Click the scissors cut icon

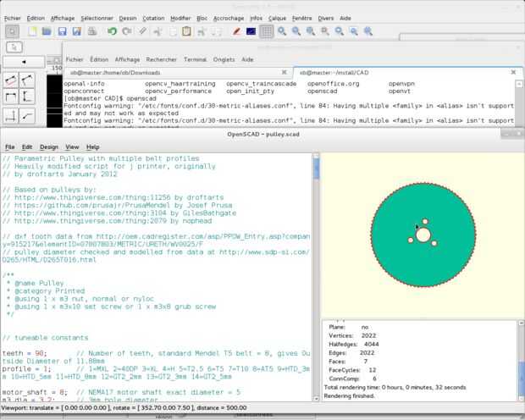(x=156, y=31)
